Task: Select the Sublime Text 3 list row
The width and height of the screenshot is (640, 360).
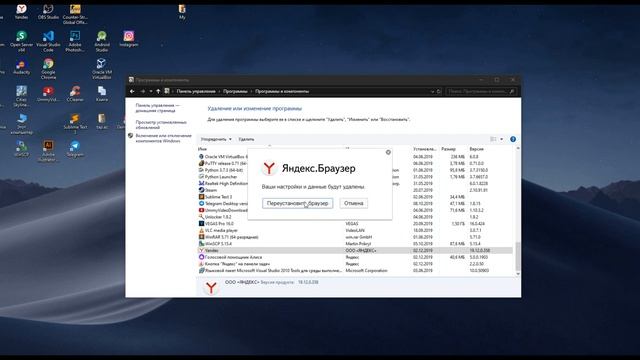Action: coord(355,197)
